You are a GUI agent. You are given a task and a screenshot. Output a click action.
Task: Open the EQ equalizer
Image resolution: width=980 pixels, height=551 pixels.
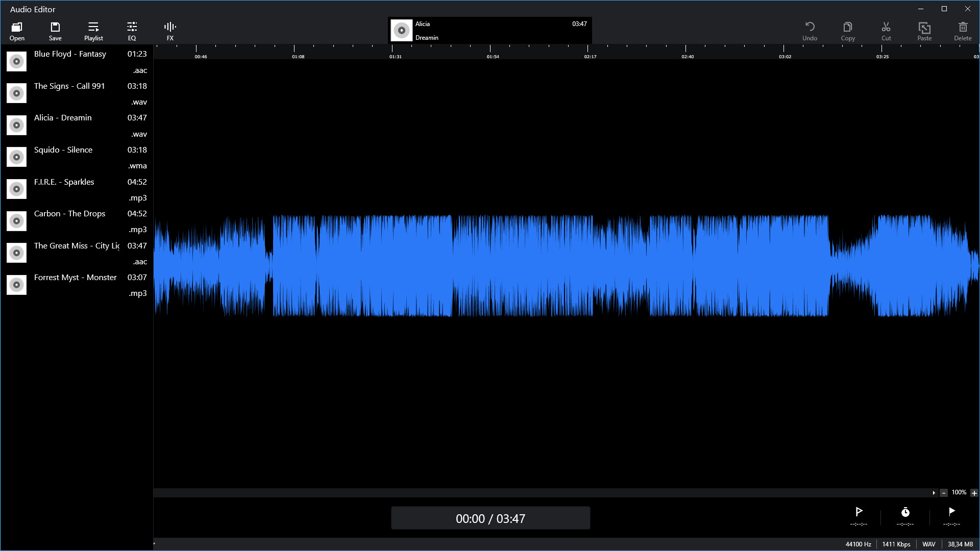click(x=131, y=31)
